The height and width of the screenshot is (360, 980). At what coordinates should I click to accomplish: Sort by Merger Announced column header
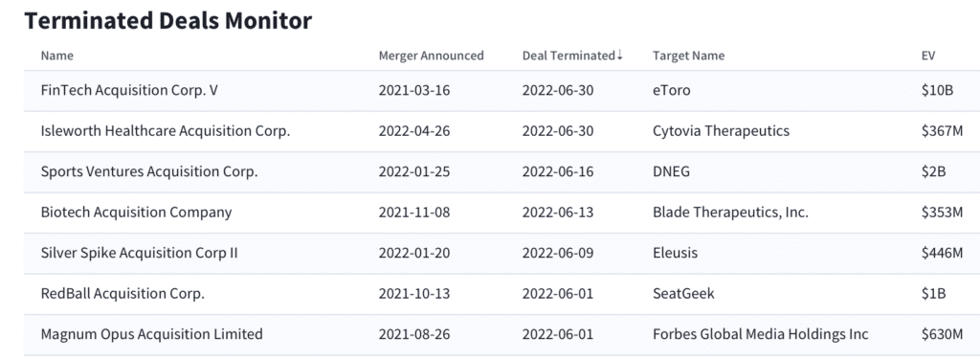click(432, 56)
